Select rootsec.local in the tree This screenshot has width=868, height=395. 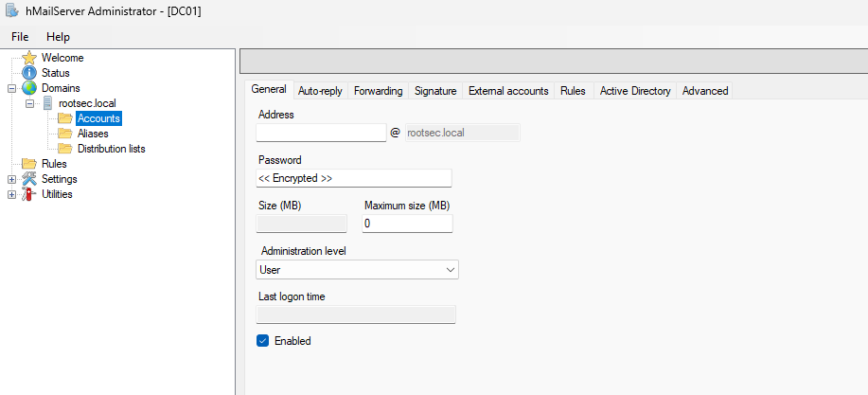[87, 103]
